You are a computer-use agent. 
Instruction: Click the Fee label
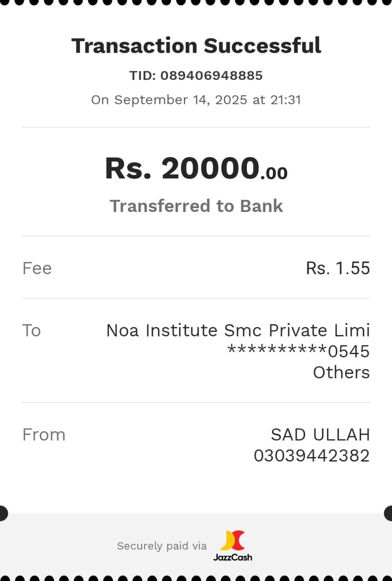[x=37, y=268]
